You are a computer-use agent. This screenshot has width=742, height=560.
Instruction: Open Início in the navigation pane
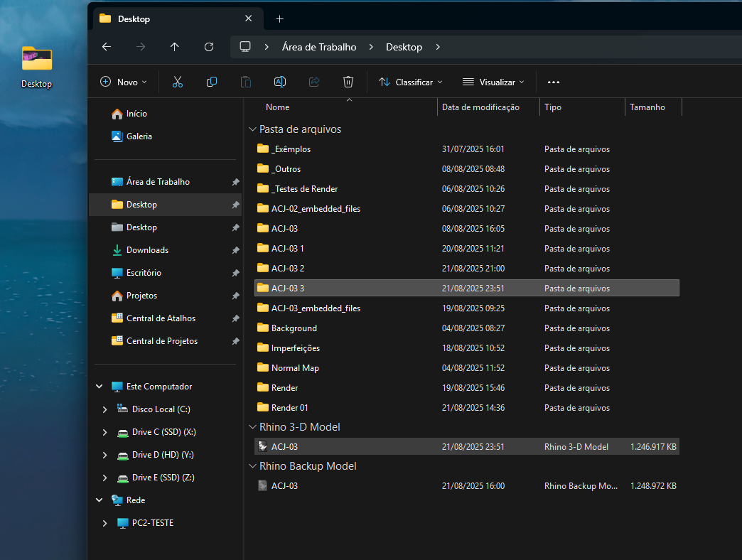[x=136, y=114]
